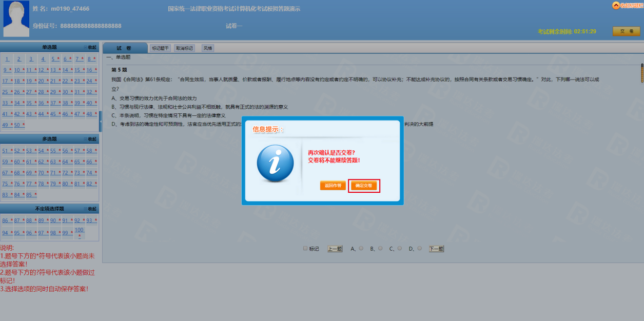
Task: Select answer option C radio button
Action: pyautogui.click(x=400, y=248)
